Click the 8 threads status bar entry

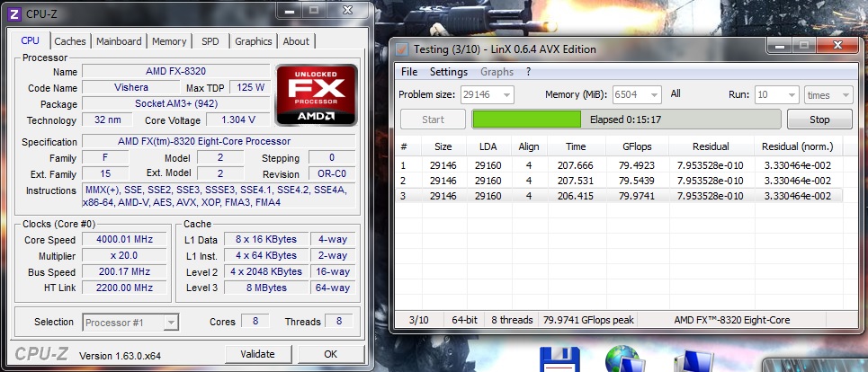[512, 320]
